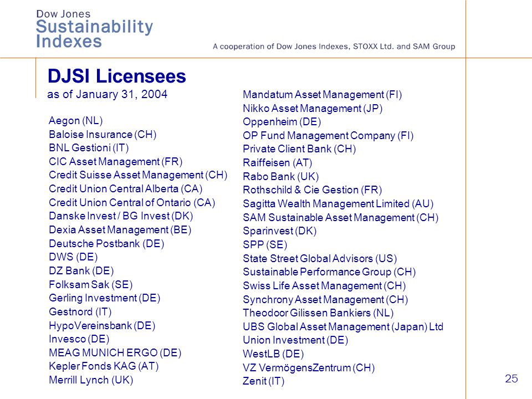Select the DJSI Licensees heading
Image resolution: width=532 pixels, height=399 pixels.
coord(117,76)
